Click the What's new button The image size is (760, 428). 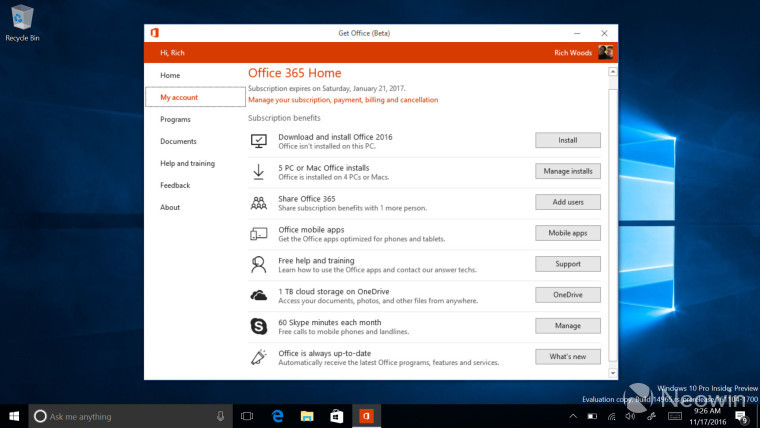pos(568,357)
